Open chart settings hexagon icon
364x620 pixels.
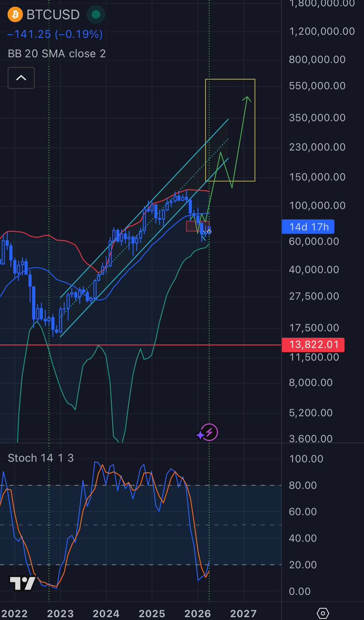[323, 613]
